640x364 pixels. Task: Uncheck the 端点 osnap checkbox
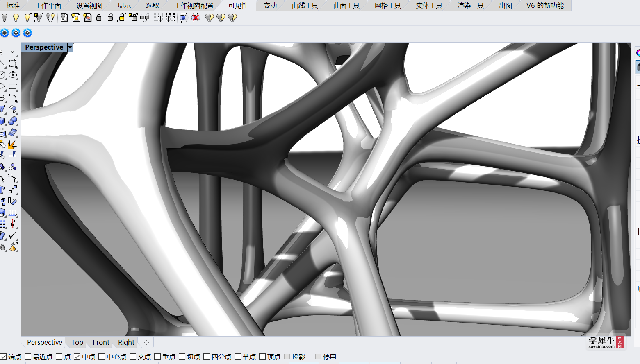coord(4,357)
